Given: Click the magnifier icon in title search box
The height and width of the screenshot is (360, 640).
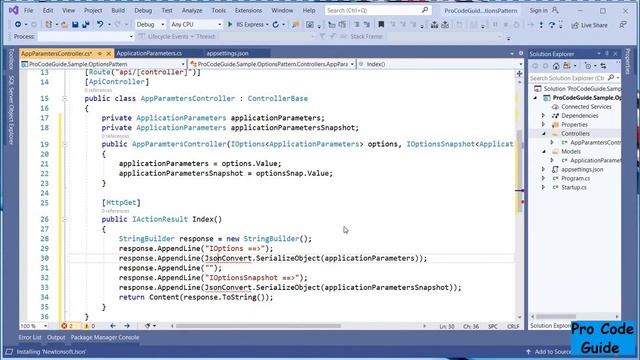Looking at the screenshot, I should (x=425, y=10).
